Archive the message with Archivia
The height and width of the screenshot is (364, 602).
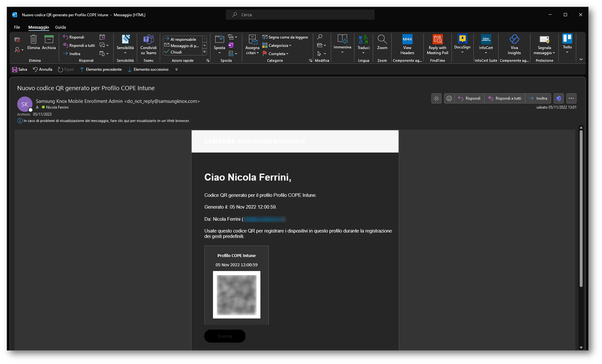(x=49, y=43)
